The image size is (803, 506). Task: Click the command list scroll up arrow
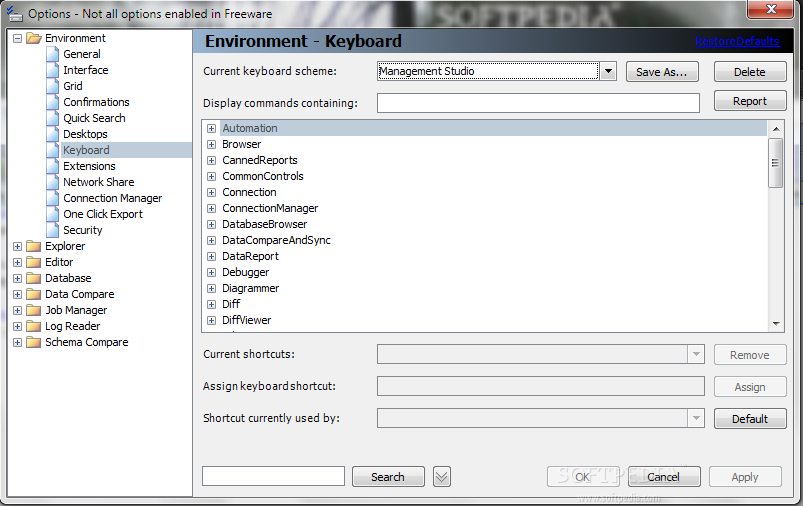(x=776, y=129)
